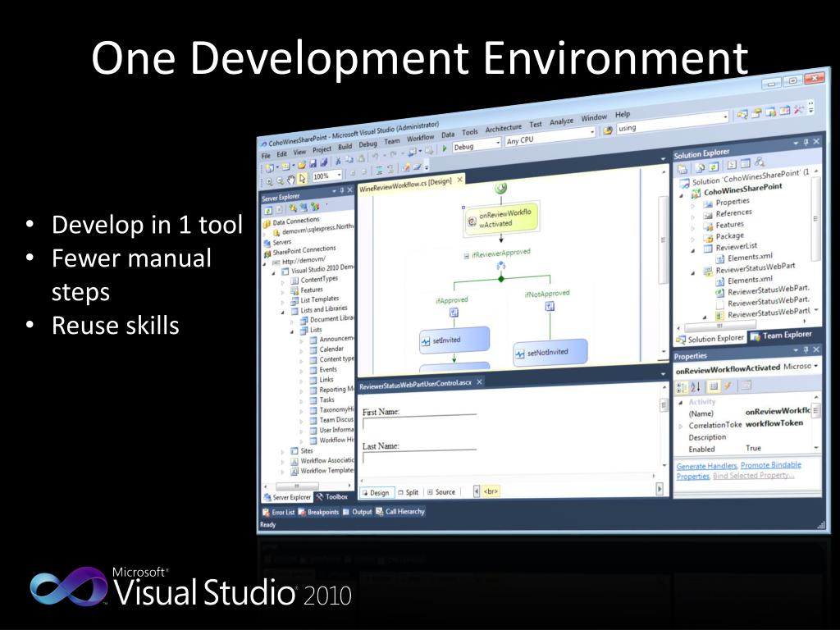Open the Workflow menu
Viewport: 840px width, 630px height.
pos(421,138)
